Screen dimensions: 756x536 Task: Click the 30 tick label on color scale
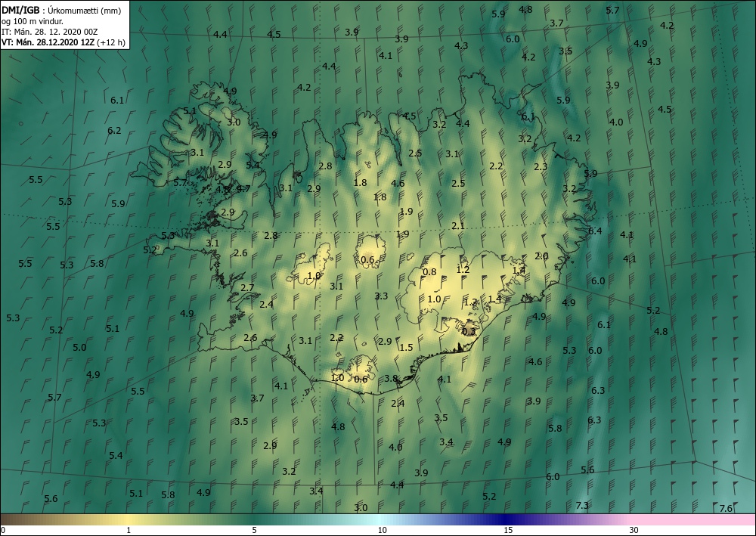click(x=634, y=531)
